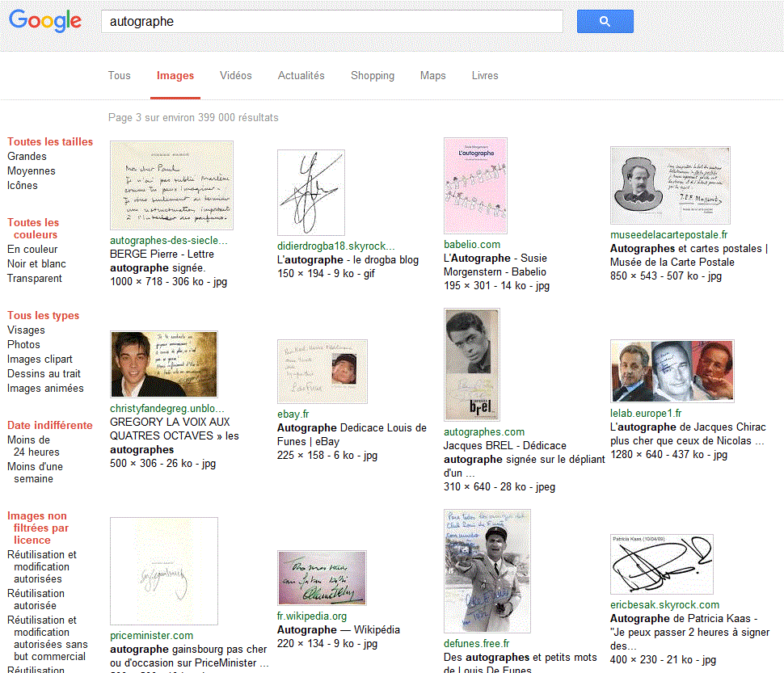This screenshot has height=673, width=784.
Task: Filter by Photos type
Action: (23, 345)
